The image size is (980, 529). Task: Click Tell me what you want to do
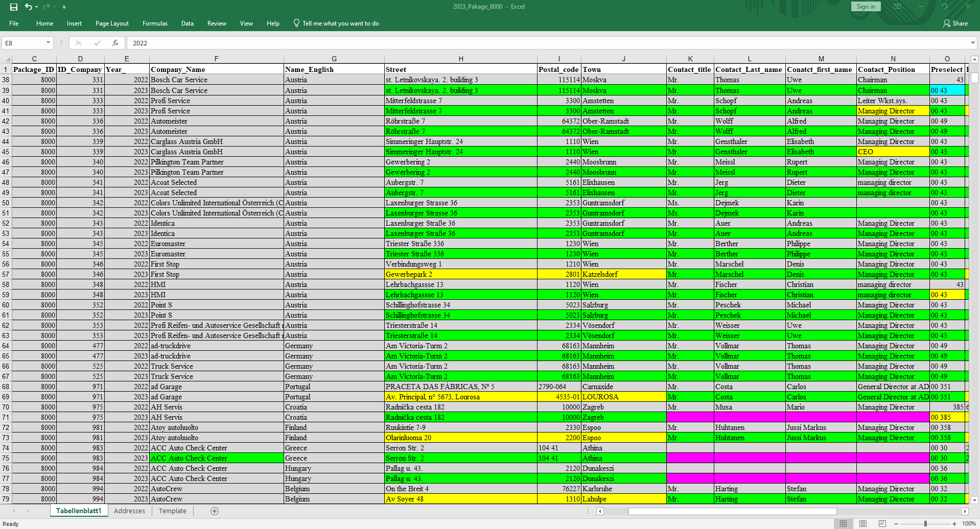tap(341, 23)
